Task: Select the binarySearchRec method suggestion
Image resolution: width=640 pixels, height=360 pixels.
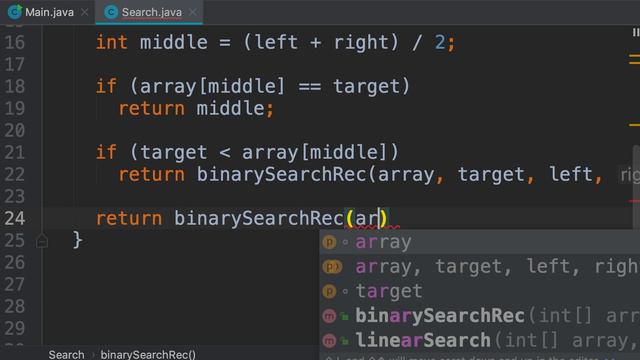Action: [480, 316]
